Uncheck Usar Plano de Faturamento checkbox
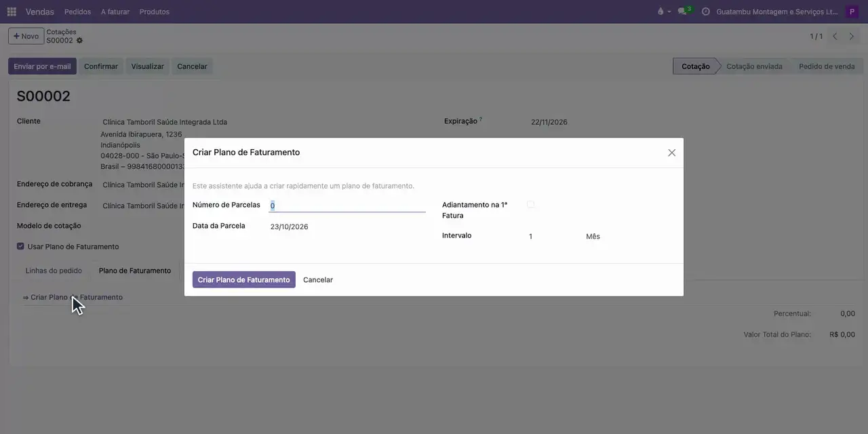868x434 pixels. 20,246
